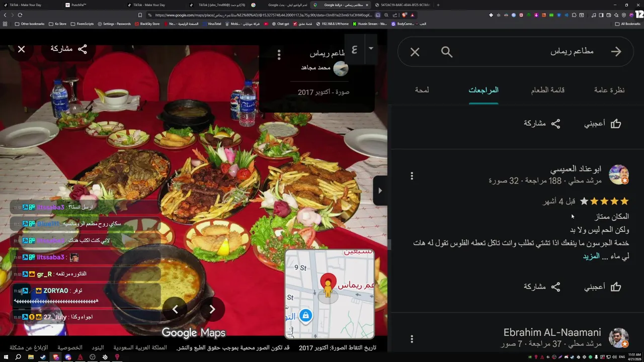Expand the review with the المزيد link
The image size is (644, 362).
click(591, 256)
